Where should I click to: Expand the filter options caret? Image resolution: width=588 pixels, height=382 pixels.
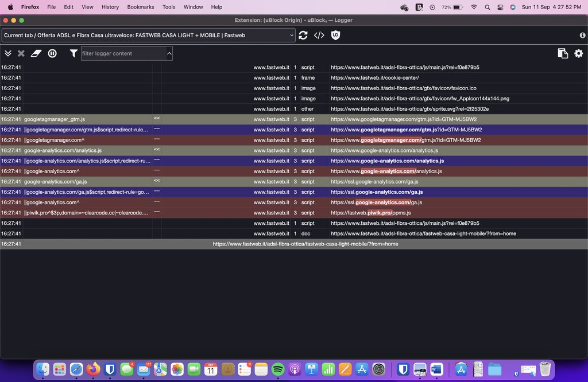pos(169,53)
